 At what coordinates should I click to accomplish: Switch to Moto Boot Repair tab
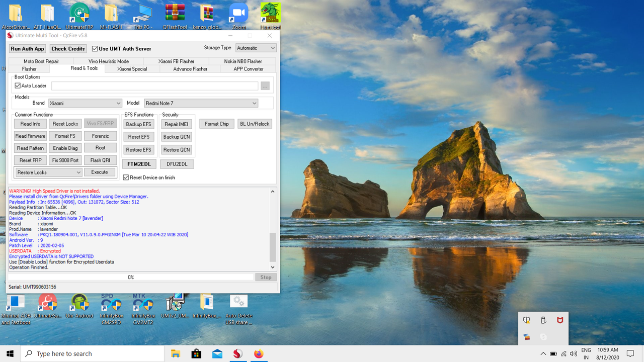(x=41, y=61)
